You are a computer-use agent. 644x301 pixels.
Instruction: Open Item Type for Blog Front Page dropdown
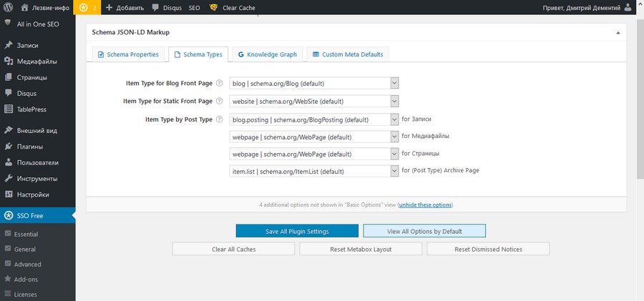coord(314,84)
